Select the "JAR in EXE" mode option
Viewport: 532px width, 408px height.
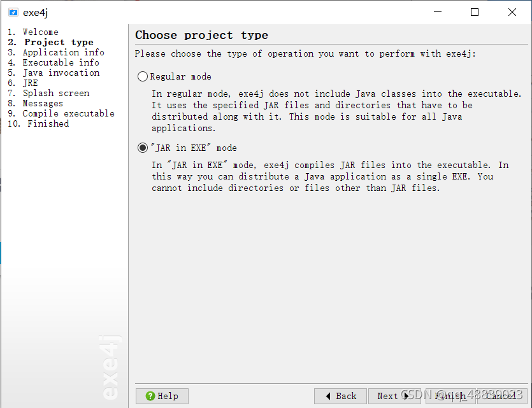(x=143, y=148)
